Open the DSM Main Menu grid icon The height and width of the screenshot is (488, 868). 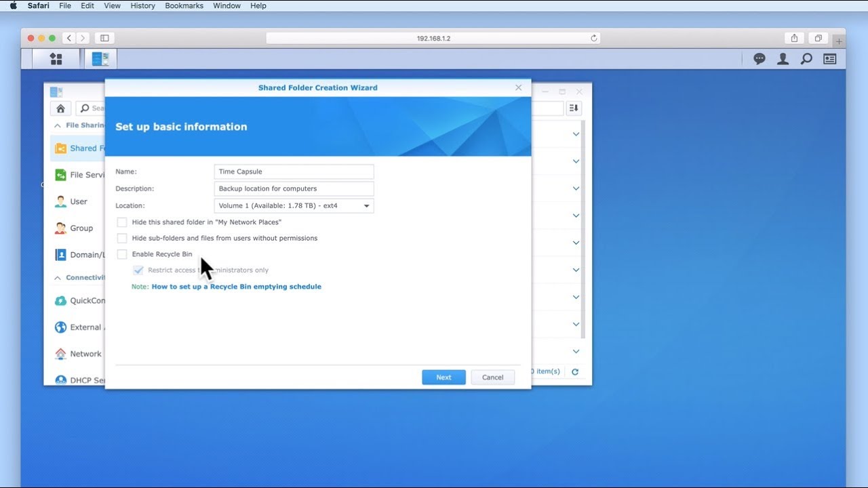56,59
